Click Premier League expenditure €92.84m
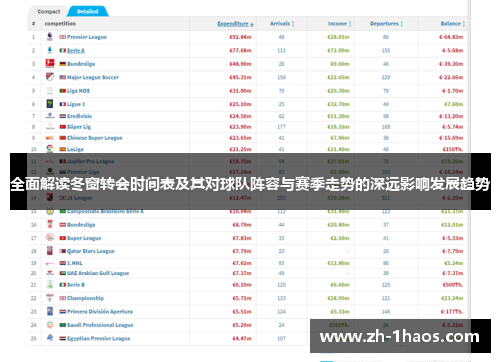The height and width of the screenshot is (362, 500). [x=240, y=37]
